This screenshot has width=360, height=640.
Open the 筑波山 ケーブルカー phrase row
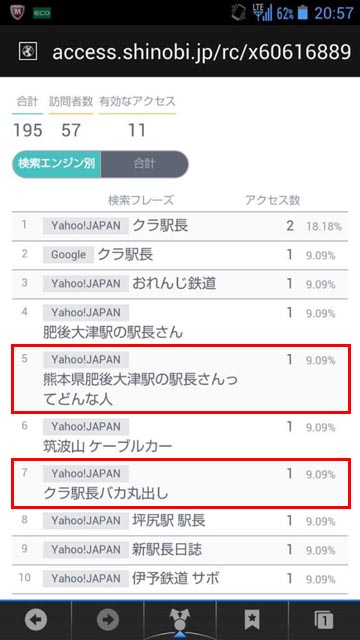click(x=180, y=436)
